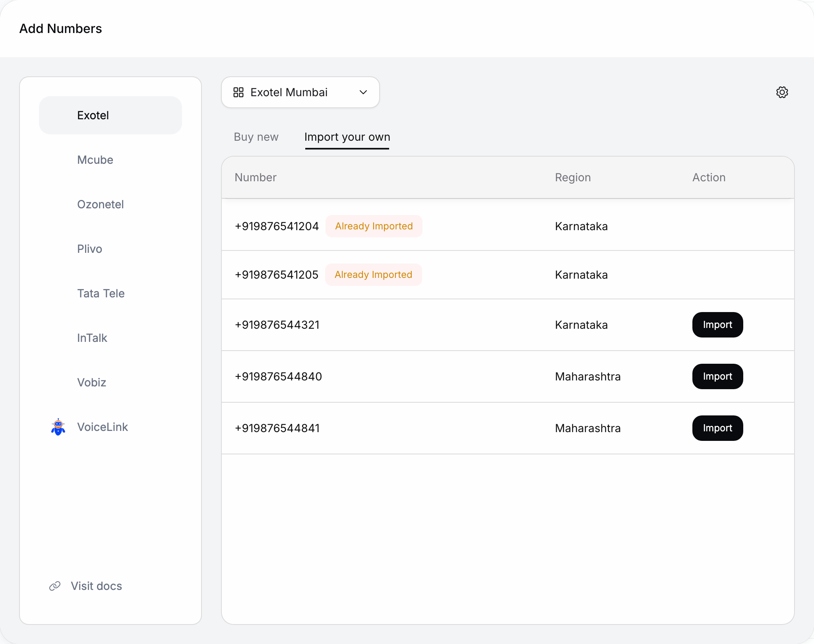Image resolution: width=814 pixels, height=644 pixels.
Task: Click the Number column header
Action: click(255, 177)
